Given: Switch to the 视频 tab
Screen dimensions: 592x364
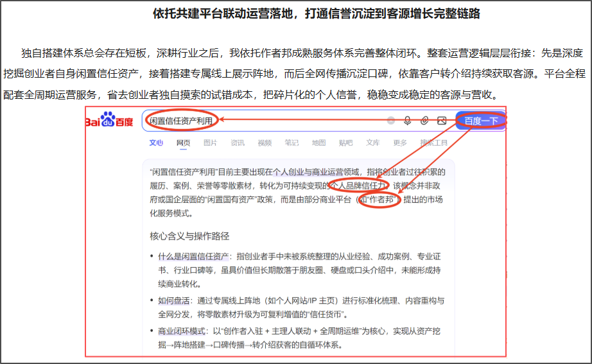Looking at the screenshot, I should pyautogui.click(x=265, y=143).
